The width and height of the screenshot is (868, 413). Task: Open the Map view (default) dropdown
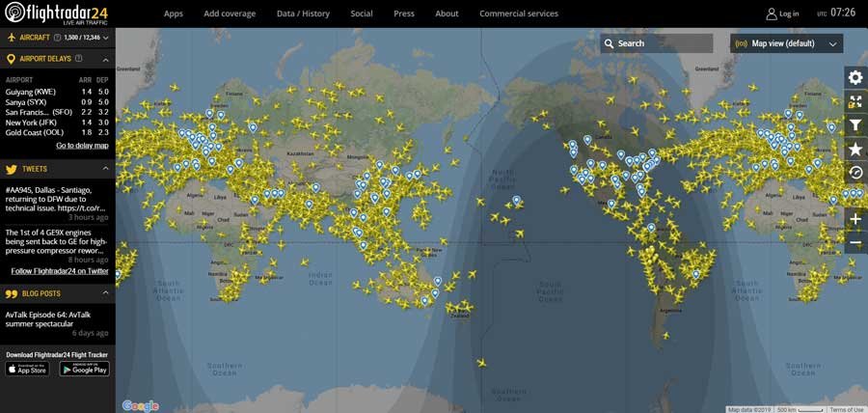tap(787, 43)
